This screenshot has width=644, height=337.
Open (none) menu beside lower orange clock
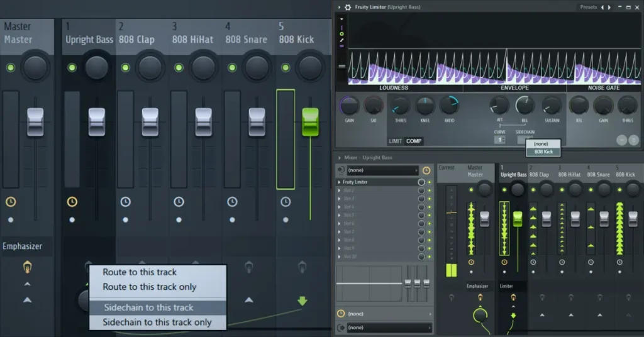pyautogui.click(x=389, y=314)
